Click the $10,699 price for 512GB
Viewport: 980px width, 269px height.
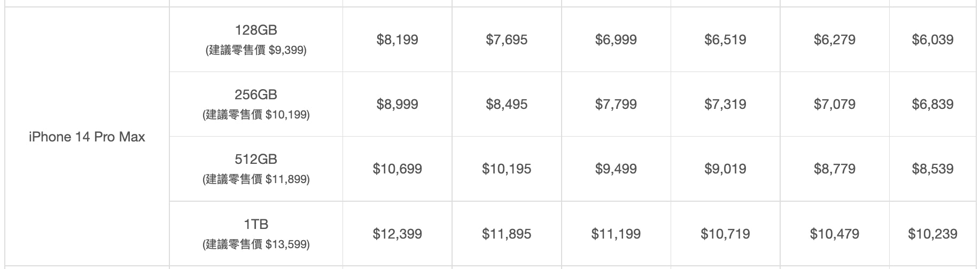[x=397, y=169]
